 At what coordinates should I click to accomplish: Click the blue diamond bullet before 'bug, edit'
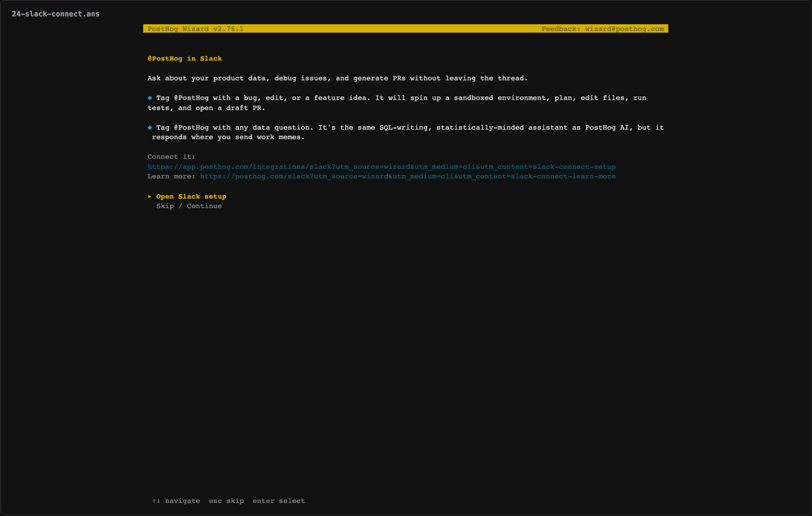150,98
